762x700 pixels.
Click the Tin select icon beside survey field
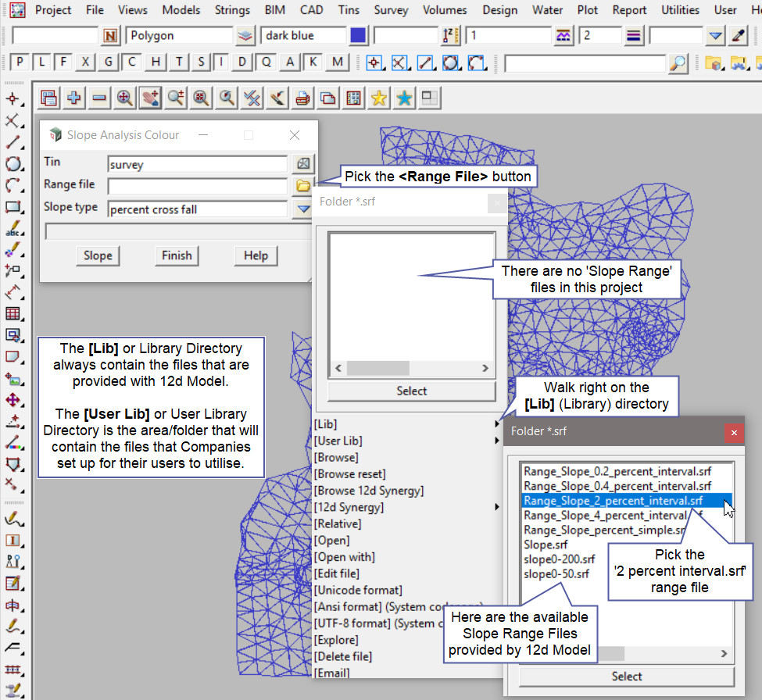[x=302, y=164]
